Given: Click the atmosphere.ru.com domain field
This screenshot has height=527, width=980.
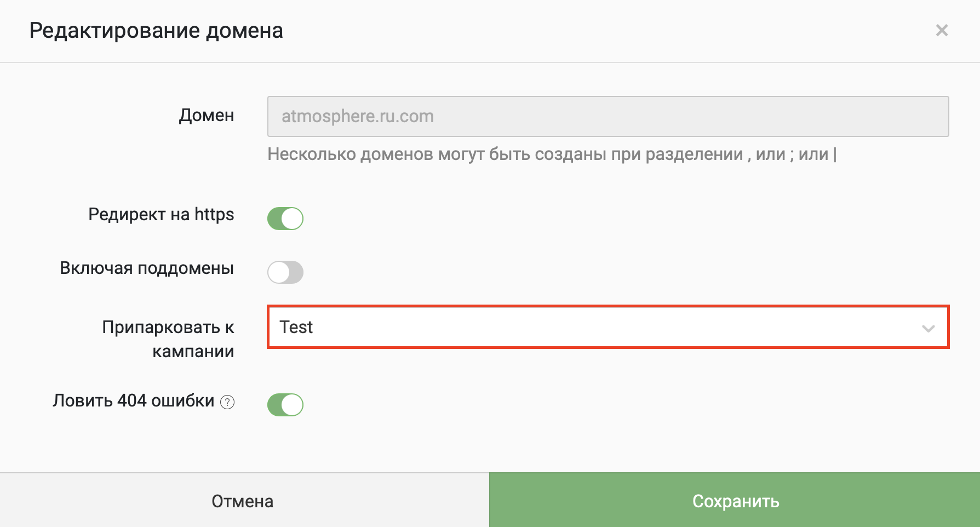Looking at the screenshot, I should coord(608,116).
